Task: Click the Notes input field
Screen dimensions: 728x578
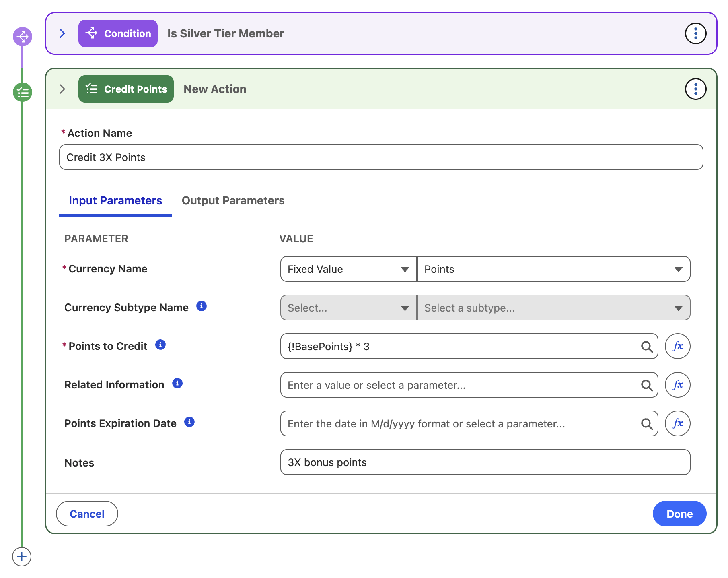Action: click(485, 462)
